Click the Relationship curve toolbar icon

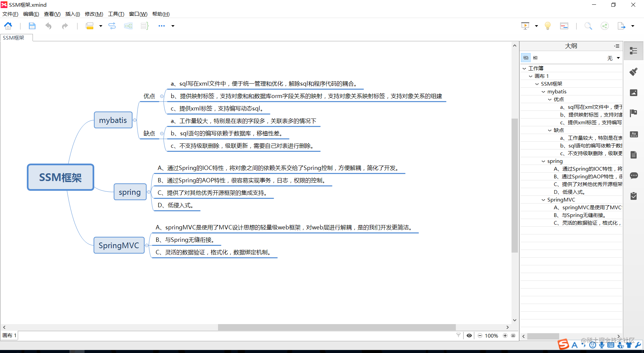coord(112,26)
